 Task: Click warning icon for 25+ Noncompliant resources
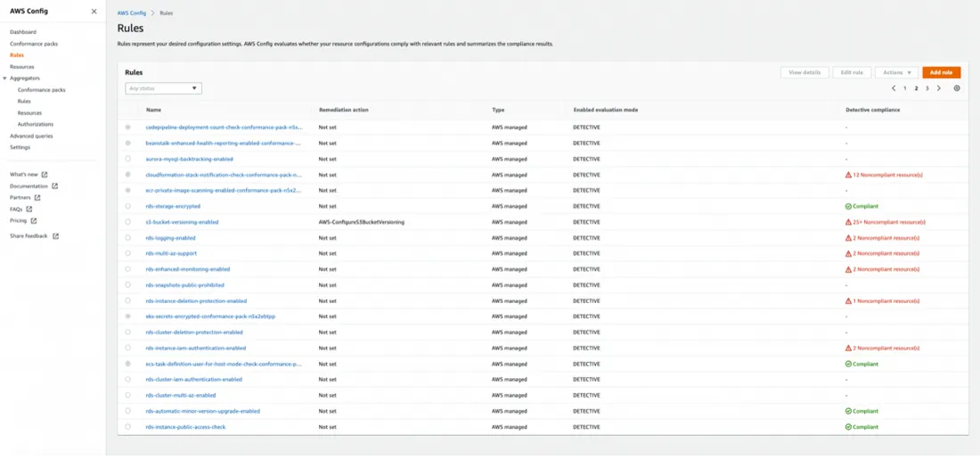pos(848,222)
